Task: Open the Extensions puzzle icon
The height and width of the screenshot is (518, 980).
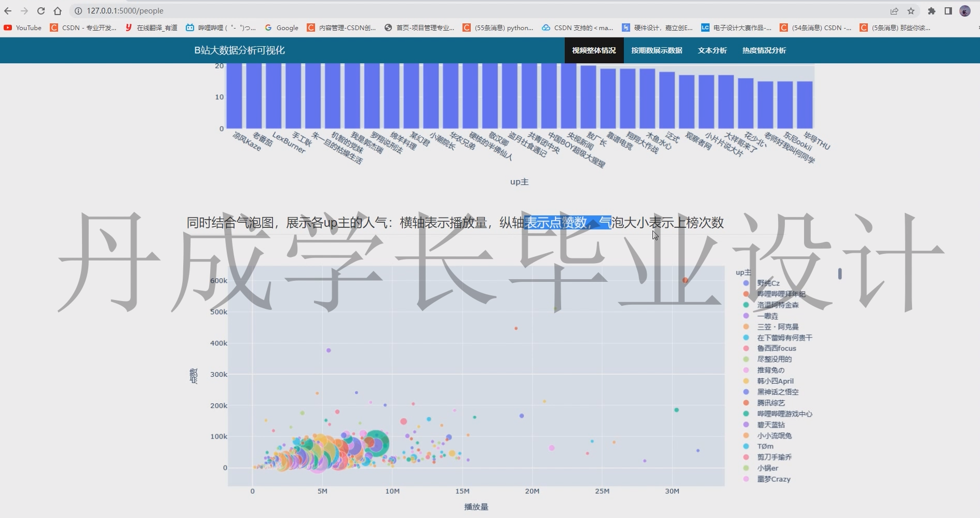Action: (x=932, y=11)
